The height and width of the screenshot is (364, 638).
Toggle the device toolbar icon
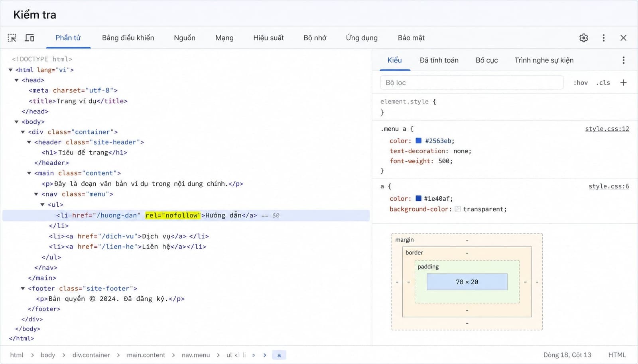coord(30,38)
